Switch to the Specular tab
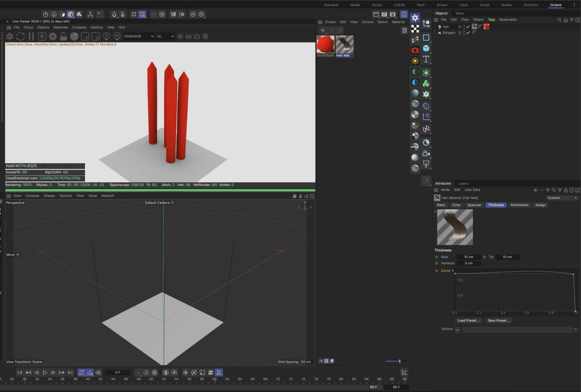 click(474, 205)
